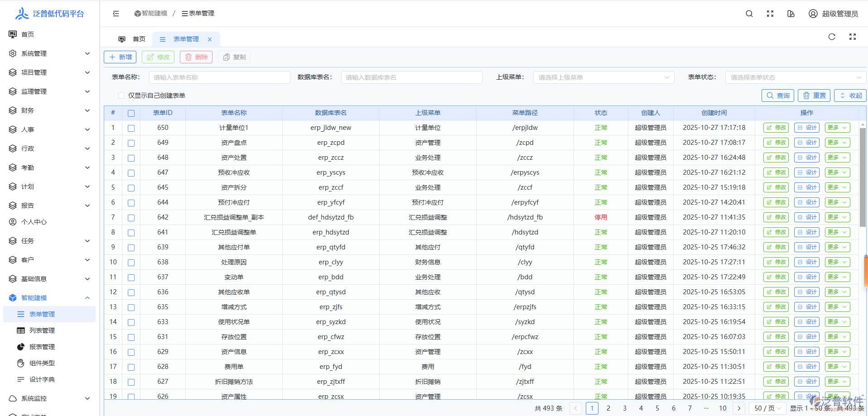Open the 上级菜单 dropdown selector
This screenshot has width=868, height=416.
[x=603, y=77]
